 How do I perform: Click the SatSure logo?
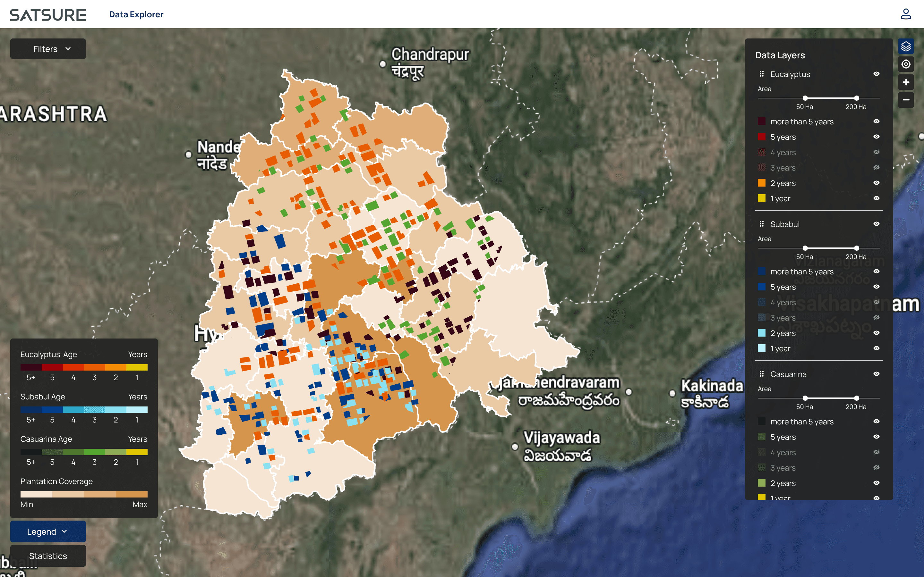pos(48,14)
